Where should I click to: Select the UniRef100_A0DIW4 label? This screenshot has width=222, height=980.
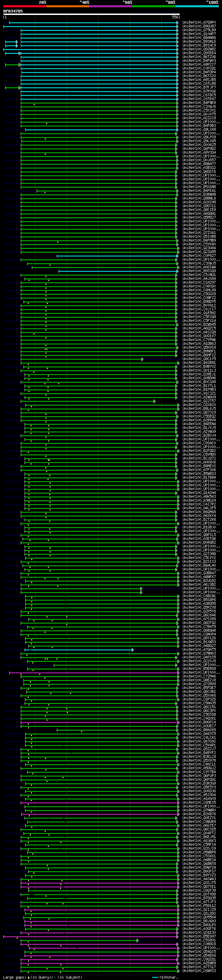pyautogui.click(x=199, y=267)
